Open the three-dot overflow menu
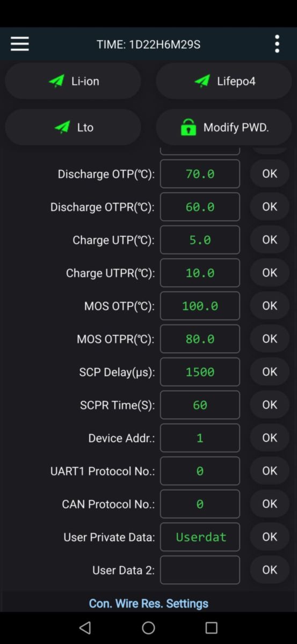Screen dimensions: 297x644 277,44
